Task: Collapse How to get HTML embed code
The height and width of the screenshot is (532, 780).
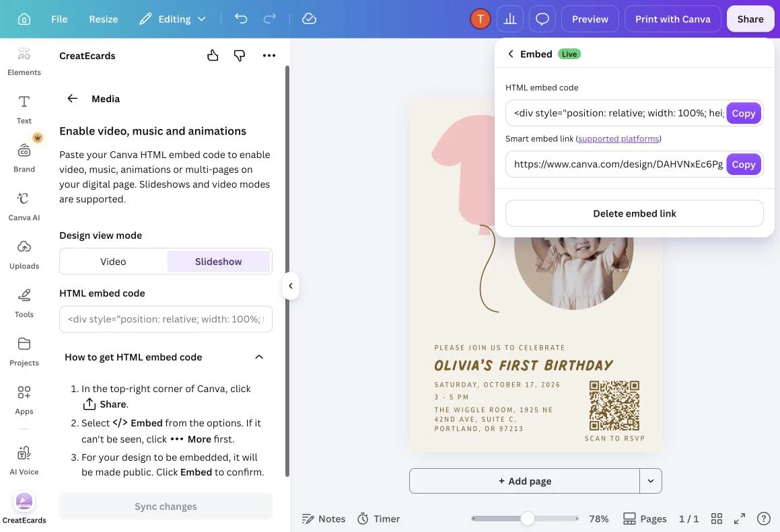Action: pyautogui.click(x=259, y=357)
